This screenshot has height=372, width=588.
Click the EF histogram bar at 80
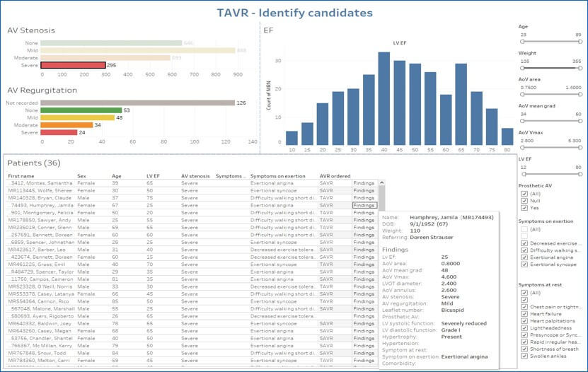pyautogui.click(x=507, y=136)
